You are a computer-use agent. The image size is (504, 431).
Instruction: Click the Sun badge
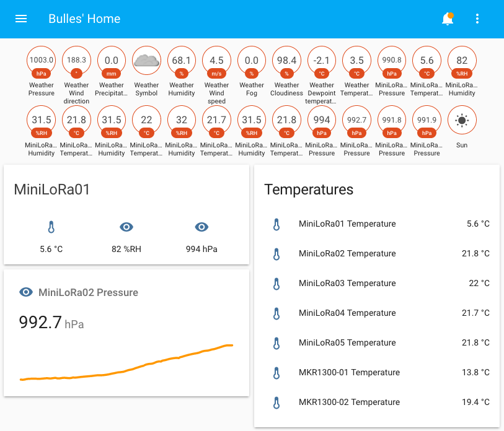click(462, 120)
